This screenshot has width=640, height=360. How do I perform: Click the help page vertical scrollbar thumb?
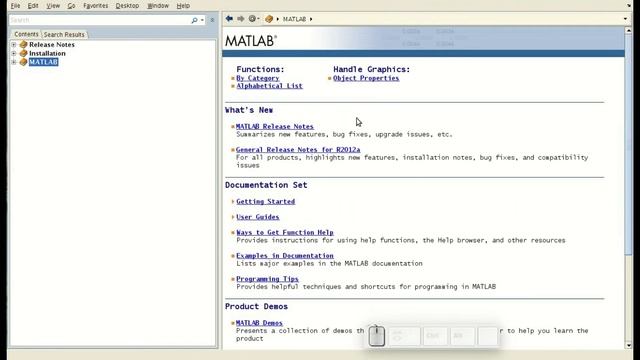(628, 145)
